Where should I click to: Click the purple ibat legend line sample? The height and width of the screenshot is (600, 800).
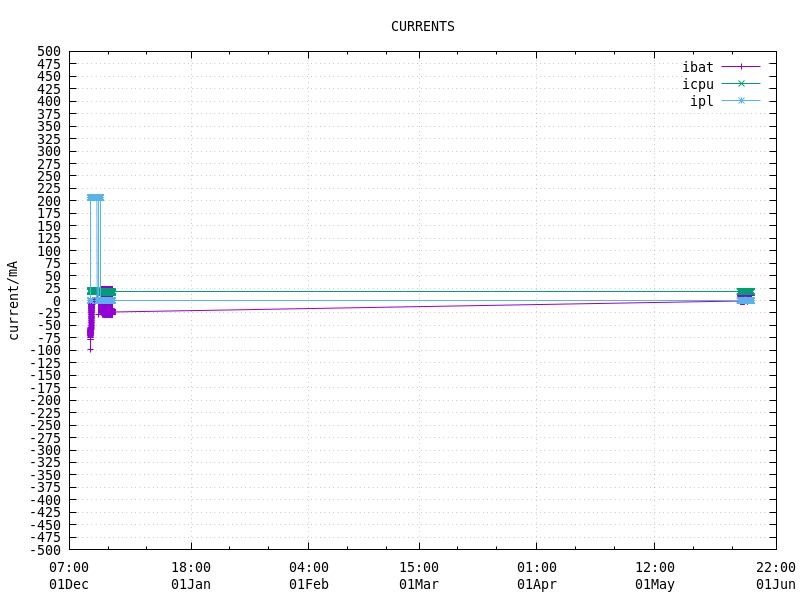pyautogui.click(x=741, y=66)
